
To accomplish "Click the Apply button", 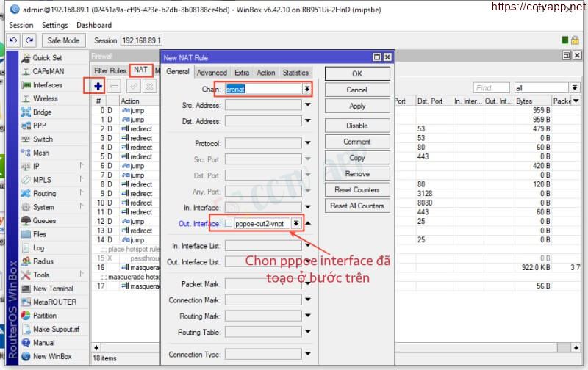I will point(357,106).
